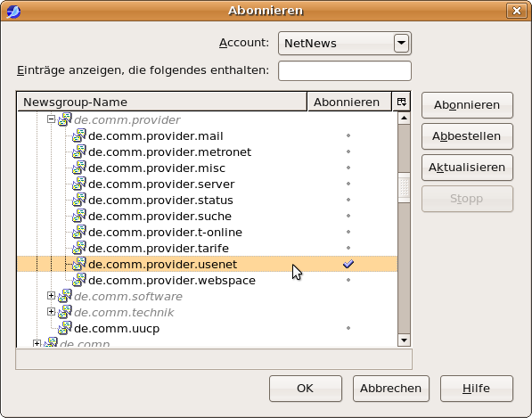Viewport: 532px width, 418px height.
Task: Click the newsgroup icon for de.comm.provider.metronet
Action: click(x=79, y=152)
